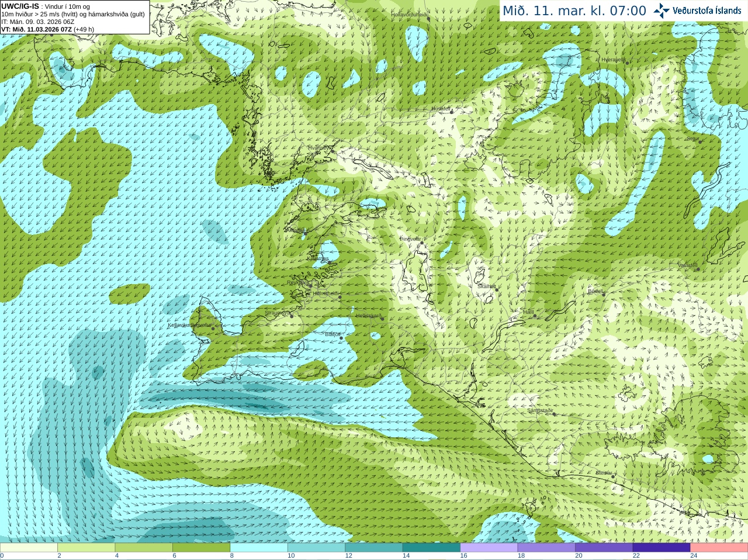Click the 6–8 m/s dark green legend swatch
This screenshot has width=748, height=560.
(201, 548)
